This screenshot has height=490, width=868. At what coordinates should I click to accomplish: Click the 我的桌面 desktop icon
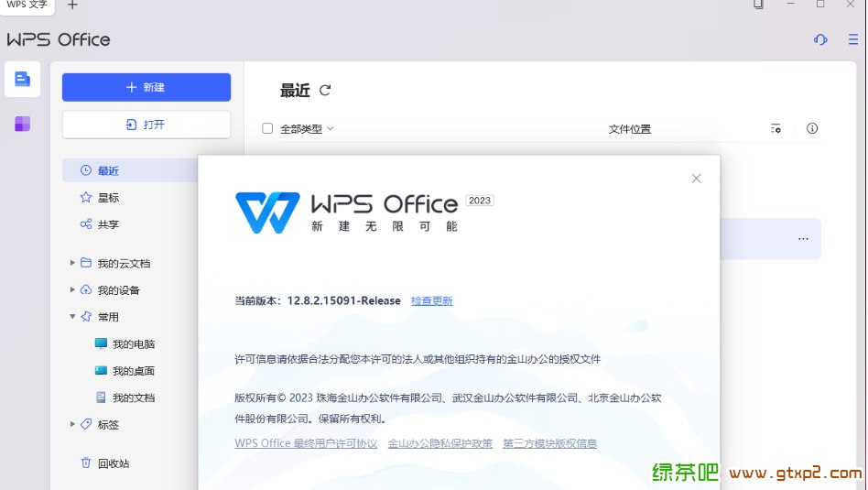101,370
